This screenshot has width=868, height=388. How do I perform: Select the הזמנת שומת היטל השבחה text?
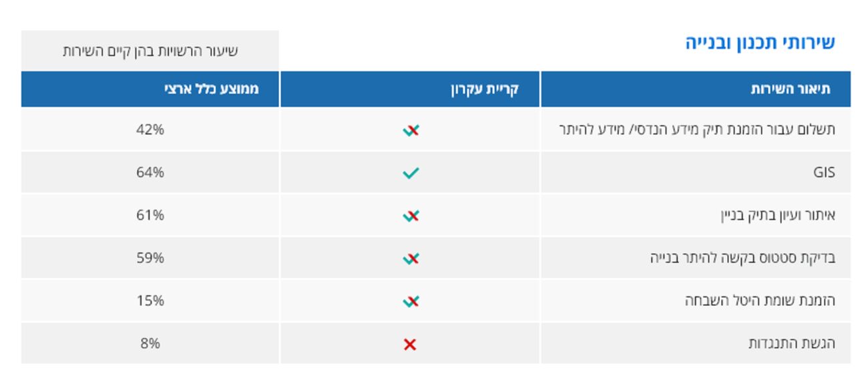coord(760,301)
